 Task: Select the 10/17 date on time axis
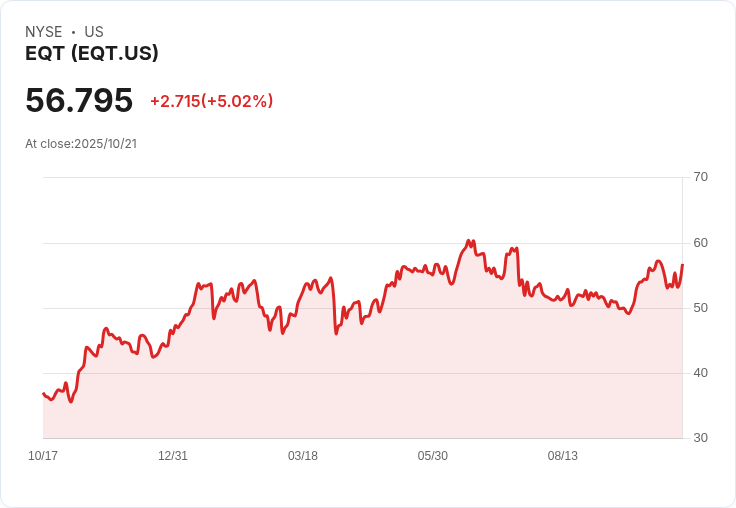(x=43, y=456)
